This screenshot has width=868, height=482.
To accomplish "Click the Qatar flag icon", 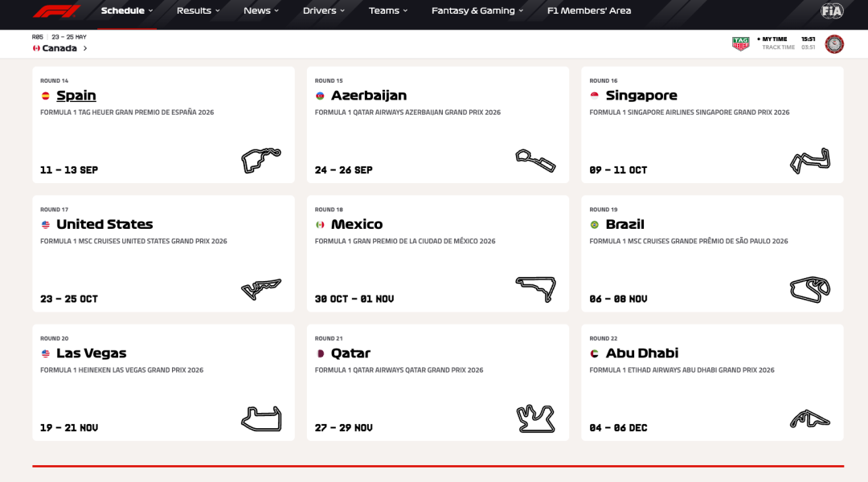I will pos(320,353).
